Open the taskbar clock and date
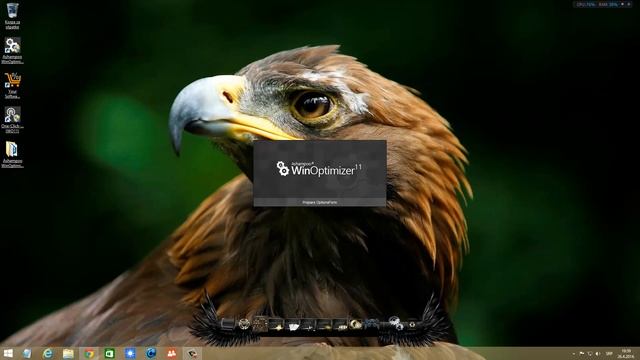Image resolution: width=640 pixels, height=360 pixels. (x=625, y=353)
